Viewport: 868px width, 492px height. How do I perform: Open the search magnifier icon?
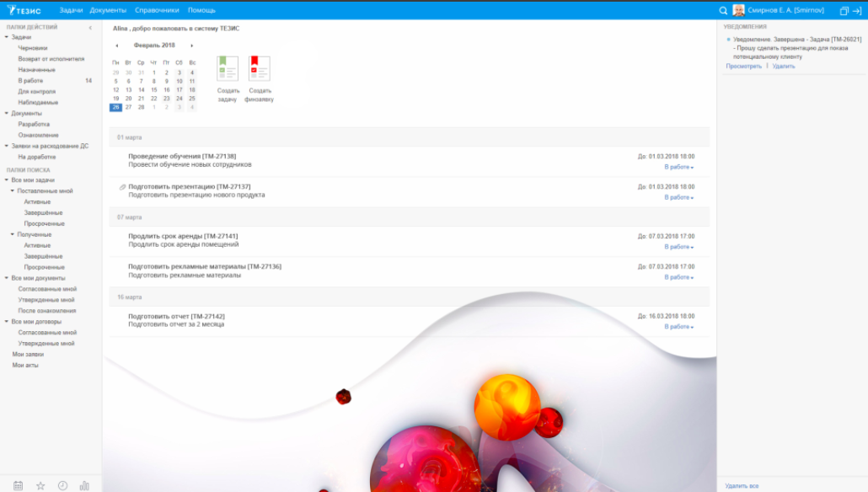(723, 10)
